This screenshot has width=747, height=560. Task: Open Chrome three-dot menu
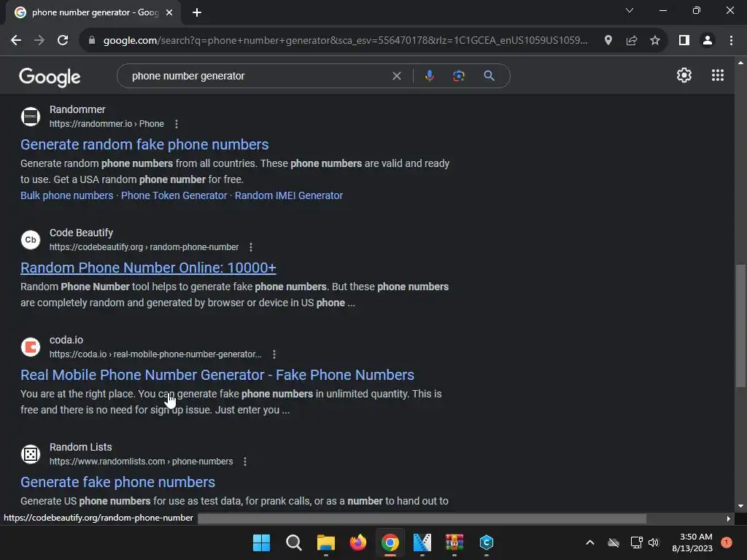731,41
